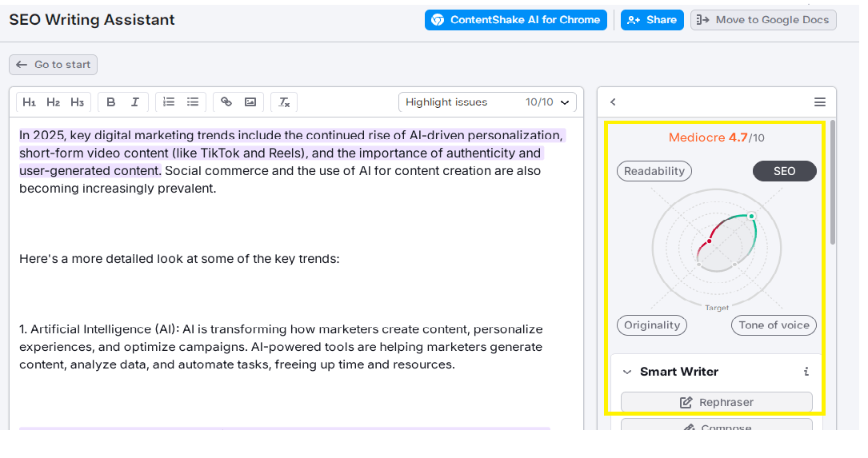
Task: Click the Artificial Intelligence (AI) paragraph
Action: [282, 347]
